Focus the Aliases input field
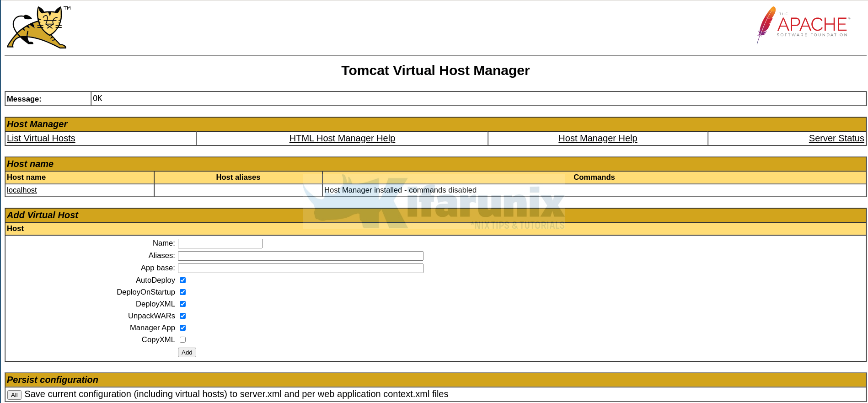The image size is (868, 403). (x=300, y=256)
